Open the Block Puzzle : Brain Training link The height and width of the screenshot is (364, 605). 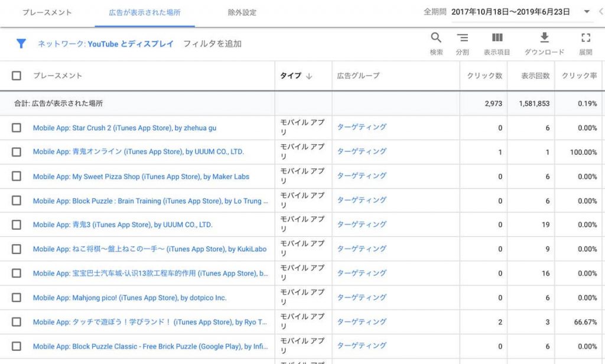click(151, 201)
